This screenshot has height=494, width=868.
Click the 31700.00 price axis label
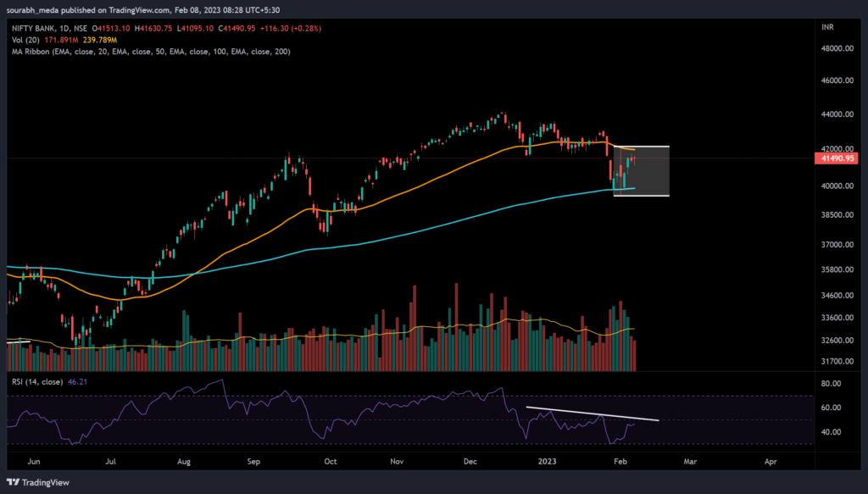click(x=837, y=361)
